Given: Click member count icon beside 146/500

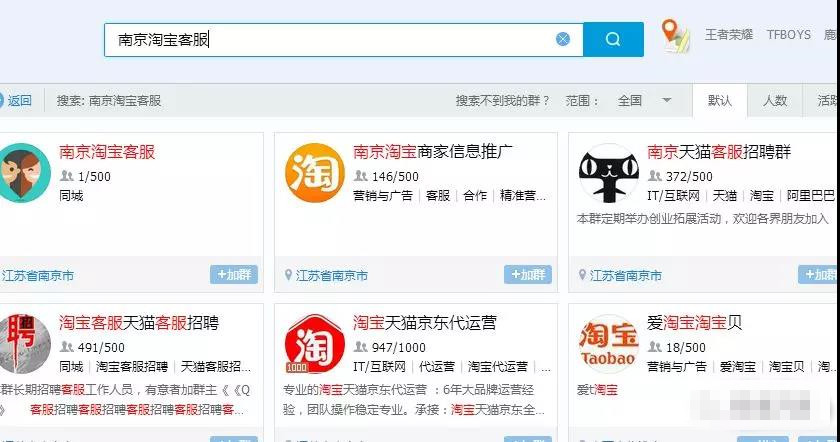Looking at the screenshot, I should pos(361,176).
